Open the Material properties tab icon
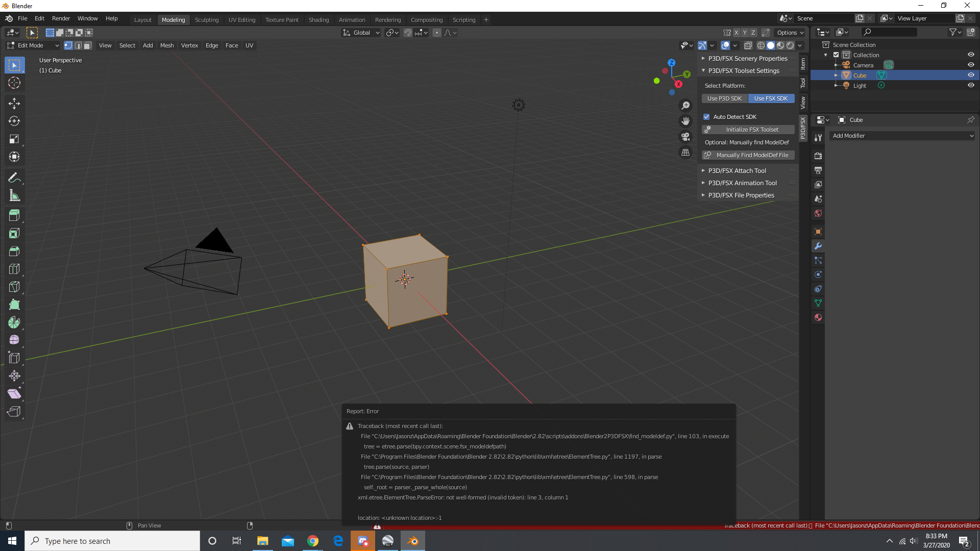 [x=818, y=317]
